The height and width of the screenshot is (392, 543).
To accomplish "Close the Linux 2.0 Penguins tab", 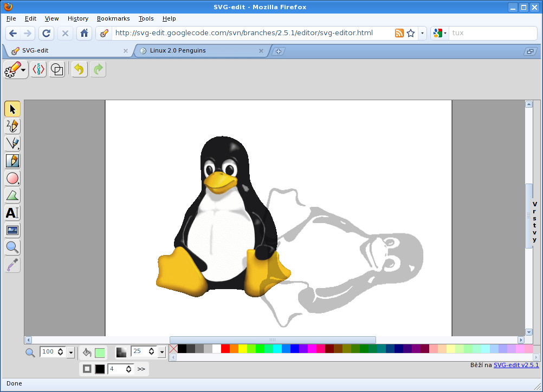I will (x=261, y=51).
